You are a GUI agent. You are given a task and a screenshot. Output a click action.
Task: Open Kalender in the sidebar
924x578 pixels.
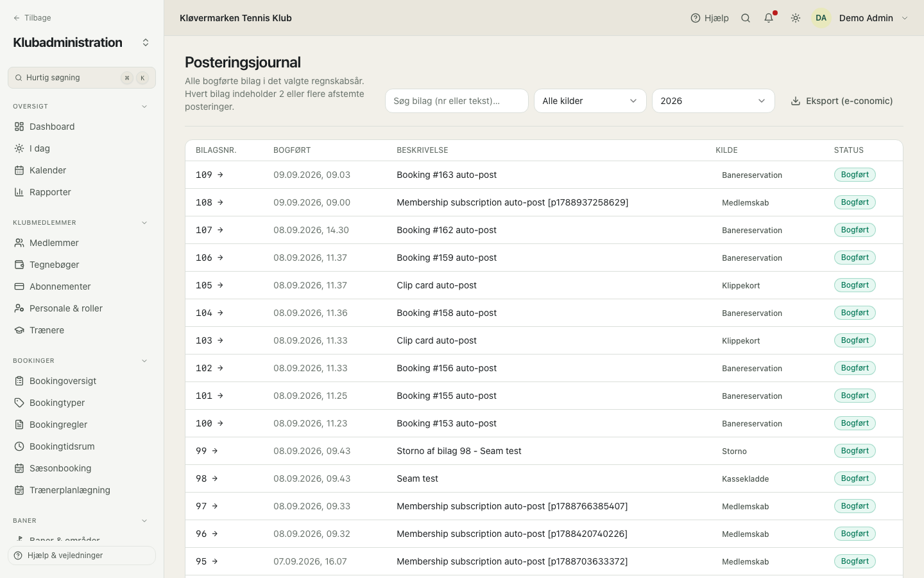(81, 170)
